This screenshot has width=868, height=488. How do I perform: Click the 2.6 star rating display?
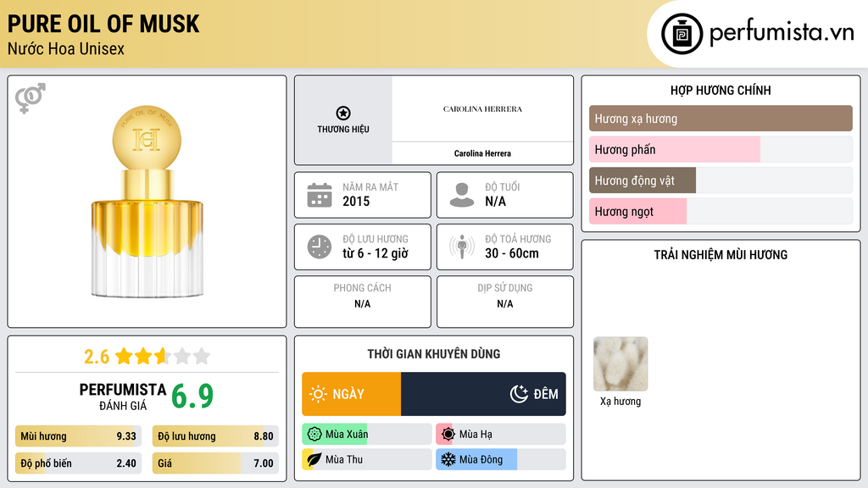[147, 356]
